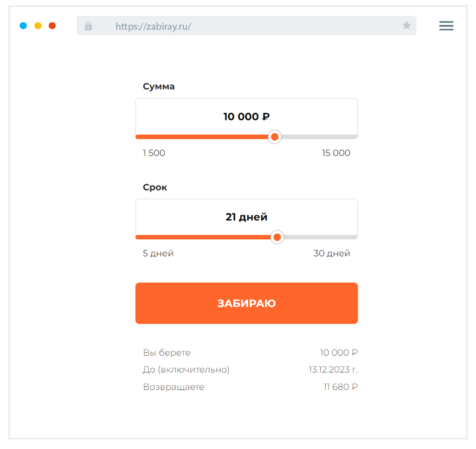Click the yellow window dot
Image resolution: width=476 pixels, height=449 pixels.
coord(38,26)
